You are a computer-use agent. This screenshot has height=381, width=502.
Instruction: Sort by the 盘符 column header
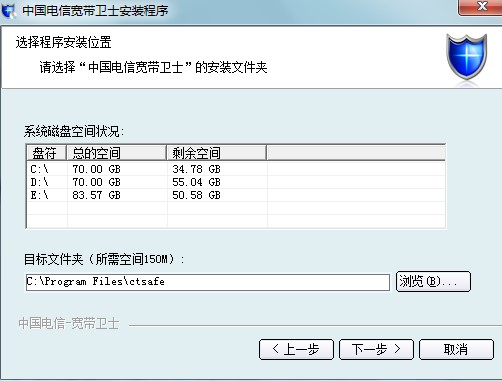[x=47, y=153]
